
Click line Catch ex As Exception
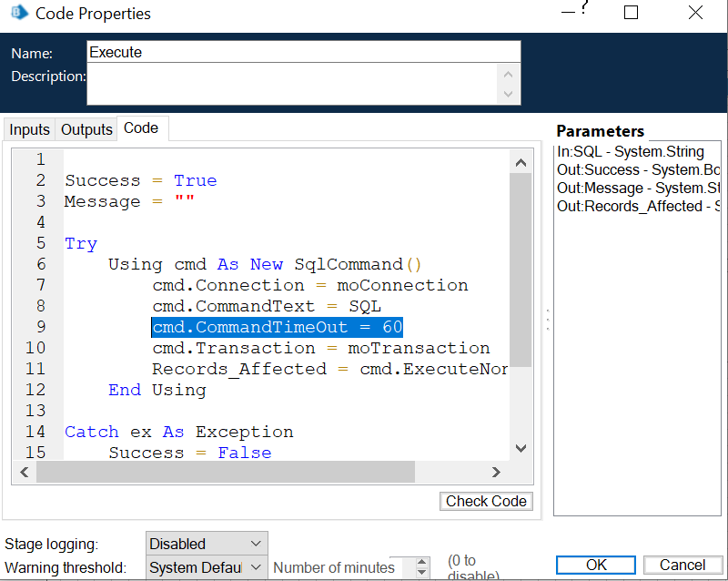(178, 432)
